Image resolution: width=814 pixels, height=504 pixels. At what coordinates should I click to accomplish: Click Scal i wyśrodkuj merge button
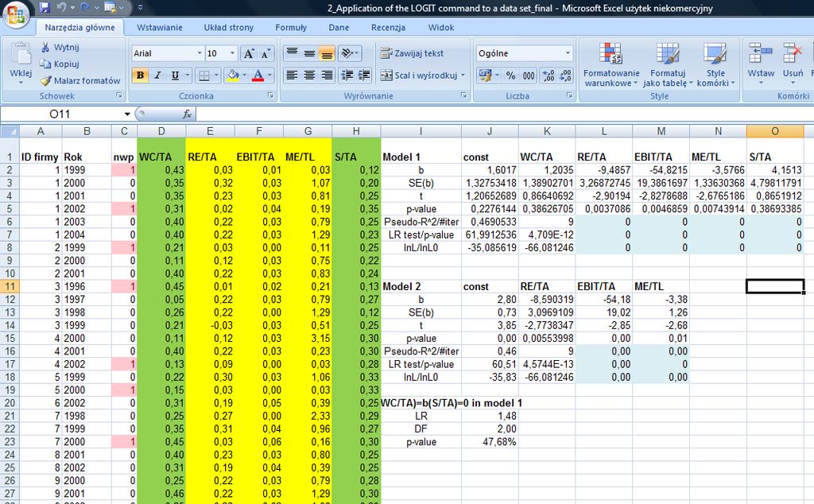(x=418, y=76)
